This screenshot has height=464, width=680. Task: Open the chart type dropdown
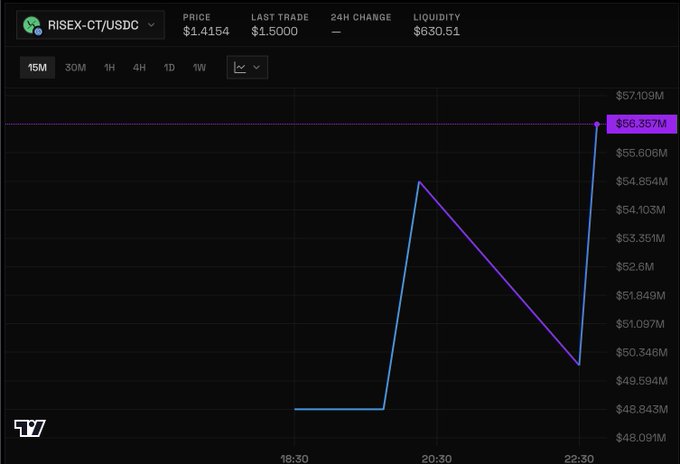click(247, 68)
